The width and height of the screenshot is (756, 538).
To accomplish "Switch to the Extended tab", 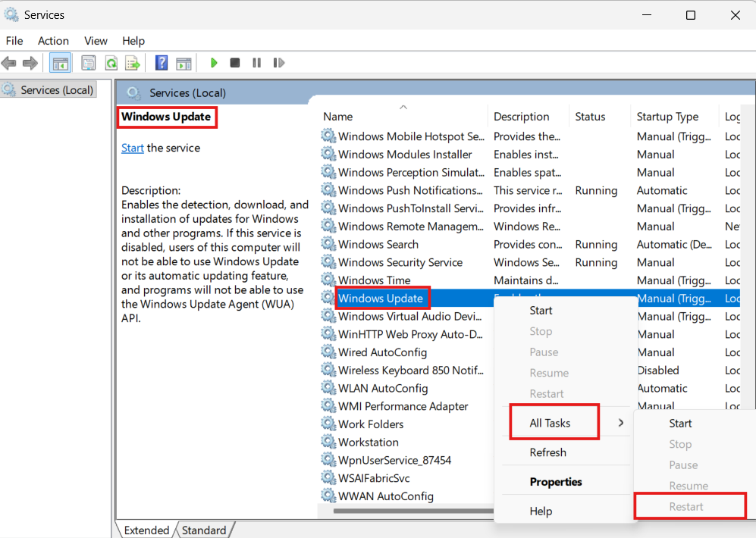I will click(x=146, y=530).
